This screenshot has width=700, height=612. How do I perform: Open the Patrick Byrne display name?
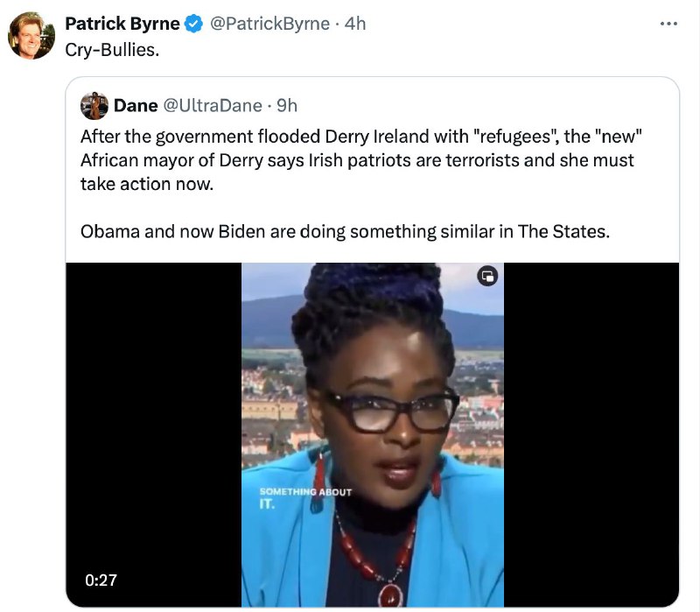[x=122, y=24]
